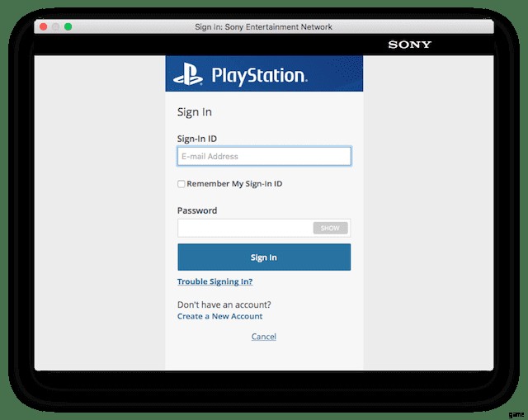Focus the E-mail Address input field

(263, 156)
